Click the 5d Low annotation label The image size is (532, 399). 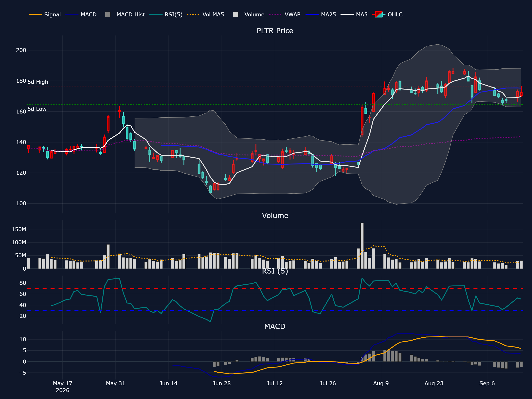coord(37,109)
